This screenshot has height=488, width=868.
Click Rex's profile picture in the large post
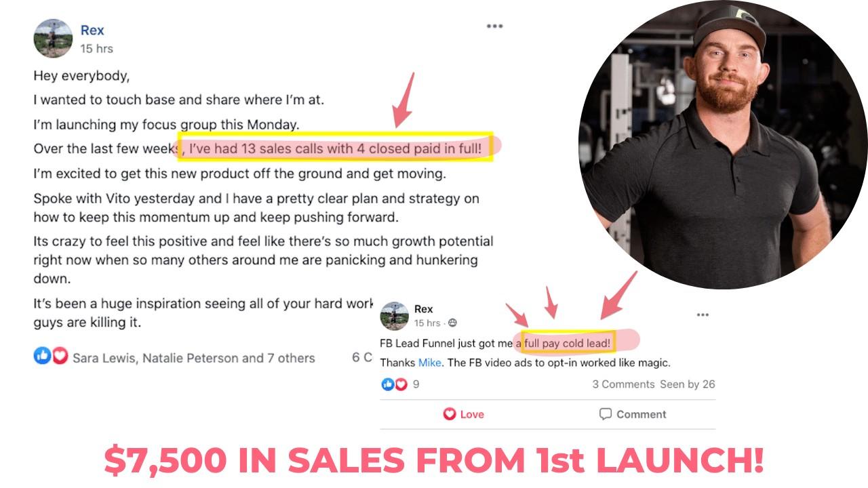click(x=53, y=39)
